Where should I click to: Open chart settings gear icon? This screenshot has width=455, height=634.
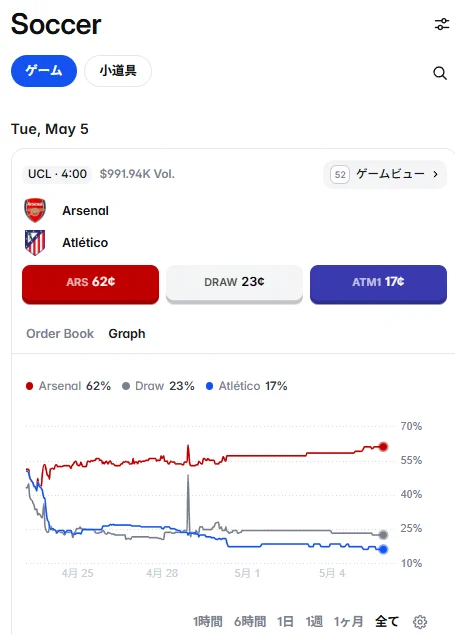click(420, 621)
